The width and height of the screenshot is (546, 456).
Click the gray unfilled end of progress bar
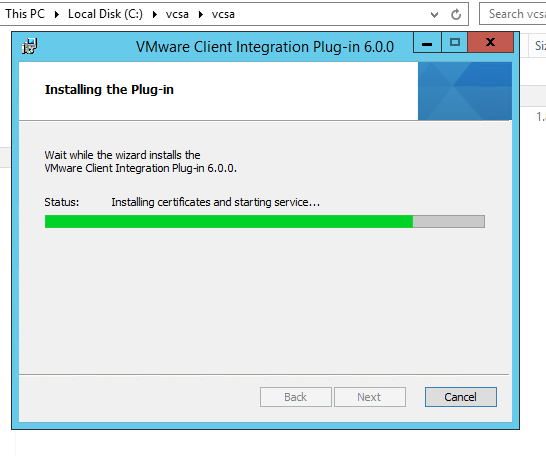(448, 221)
